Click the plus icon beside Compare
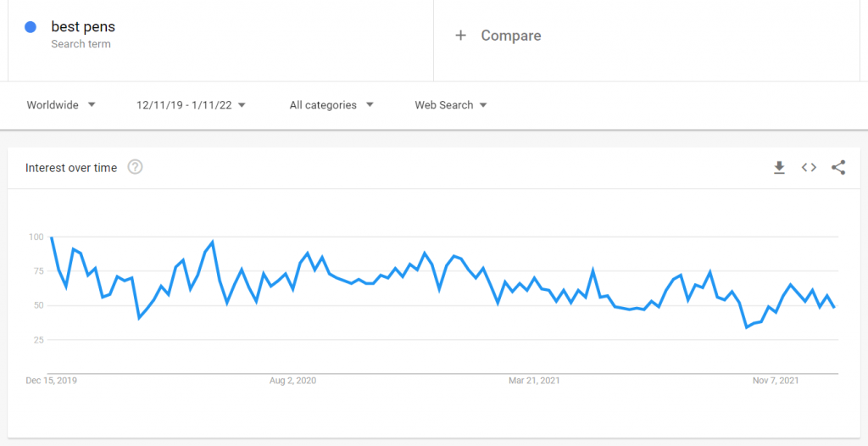 [460, 36]
